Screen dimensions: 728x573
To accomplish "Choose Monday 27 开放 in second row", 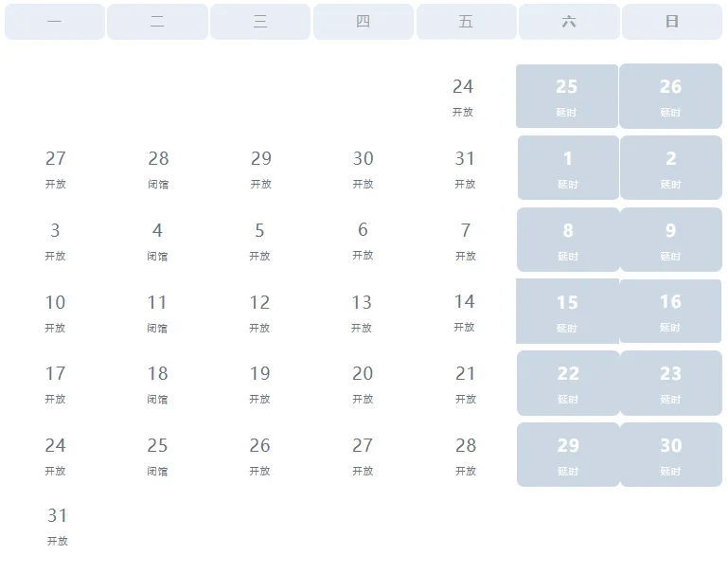I will pyautogui.click(x=55, y=169).
